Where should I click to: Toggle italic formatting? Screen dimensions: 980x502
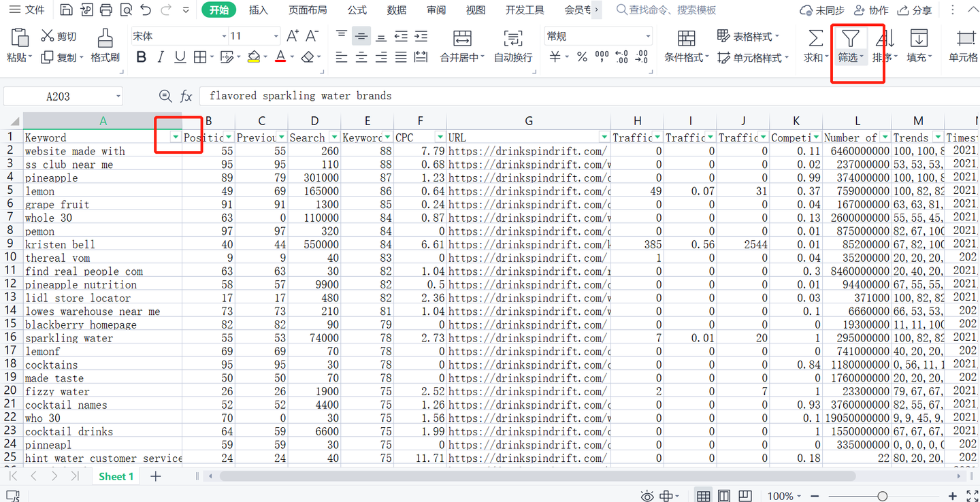pos(161,57)
